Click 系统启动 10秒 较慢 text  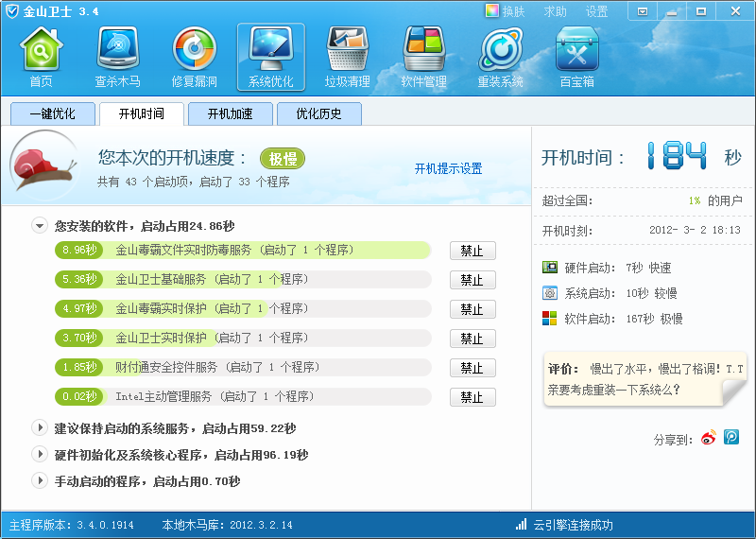point(621,293)
